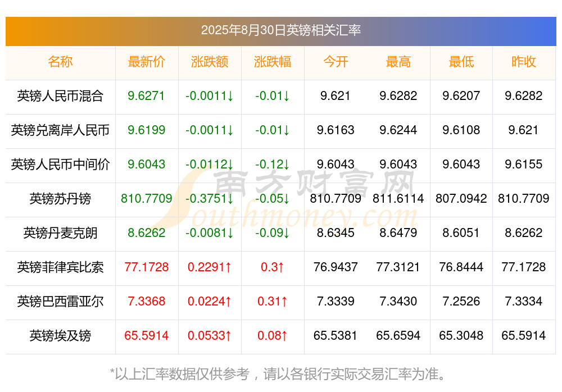Click change percent 0.08↑
This screenshot has height=392, width=562.
tap(273, 336)
